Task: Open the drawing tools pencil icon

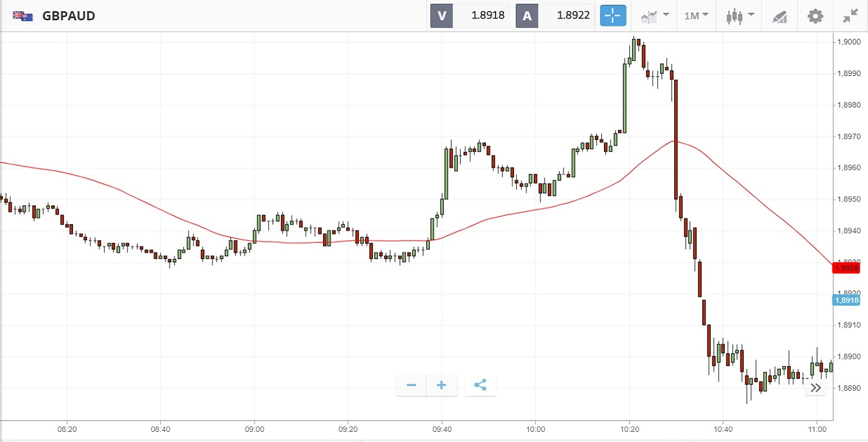Action: (780, 16)
